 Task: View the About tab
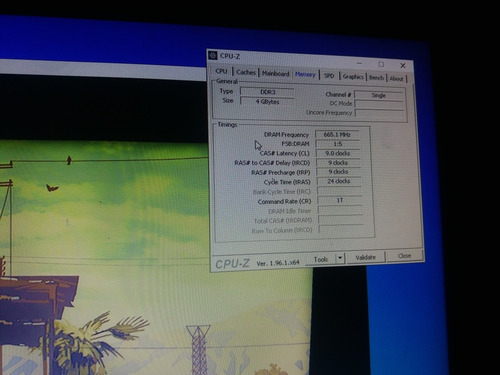[x=396, y=79]
